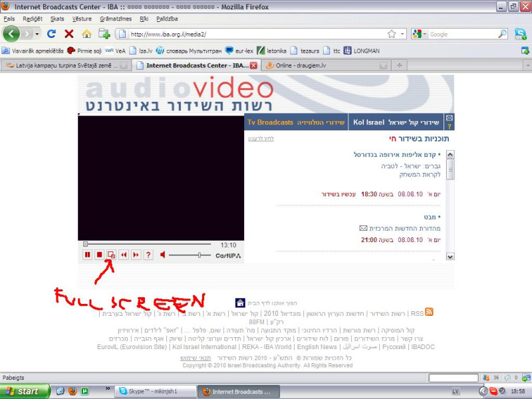Screen dimensions: 532x399
Task: Open the IBADOC footer link
Action: pos(423,347)
